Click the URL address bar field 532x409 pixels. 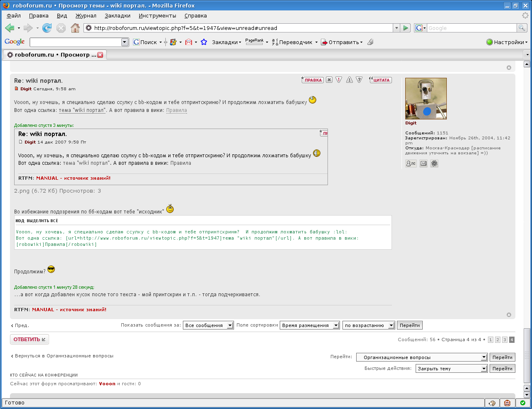pos(241,28)
